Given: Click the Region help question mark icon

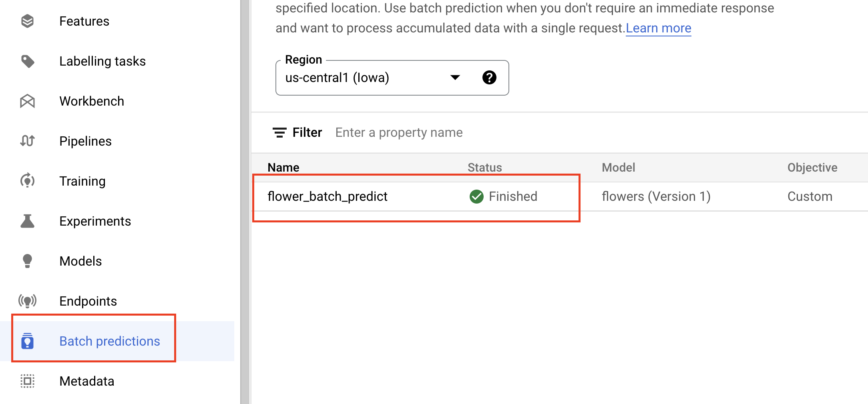Looking at the screenshot, I should pos(489,78).
